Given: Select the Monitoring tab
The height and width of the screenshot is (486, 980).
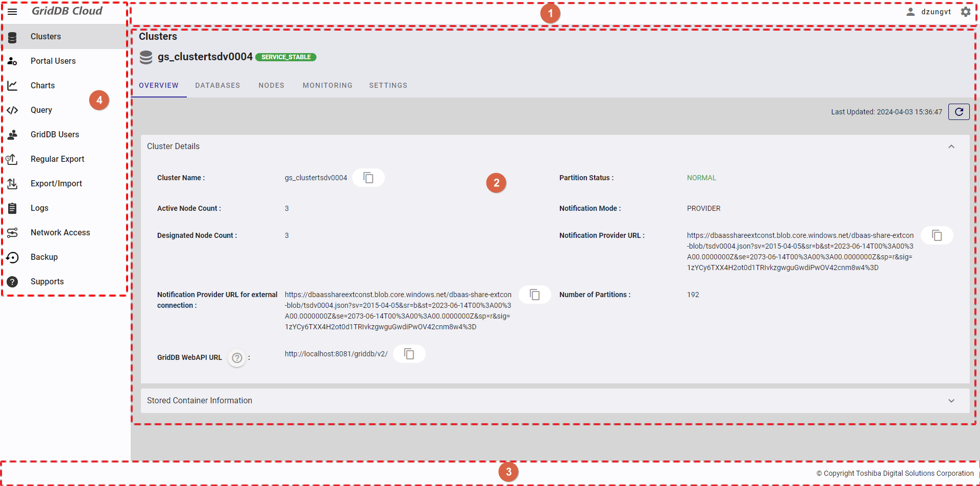Looking at the screenshot, I should (x=327, y=85).
